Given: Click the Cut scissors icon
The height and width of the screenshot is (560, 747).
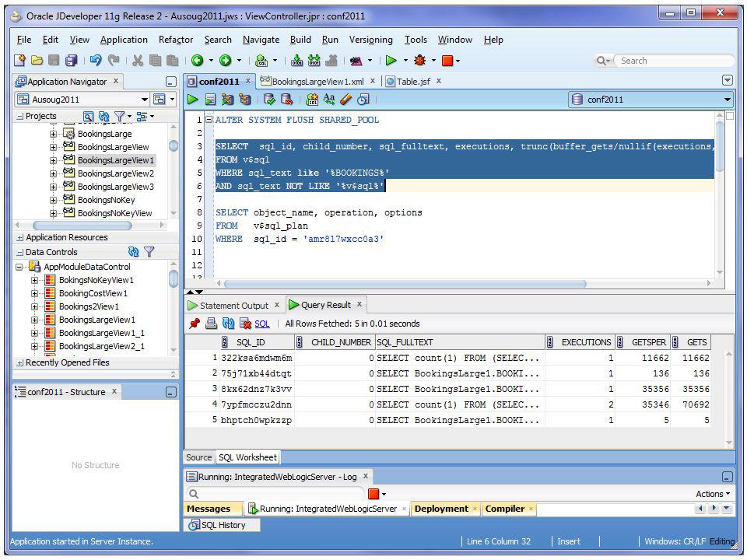Looking at the screenshot, I should 138,61.
